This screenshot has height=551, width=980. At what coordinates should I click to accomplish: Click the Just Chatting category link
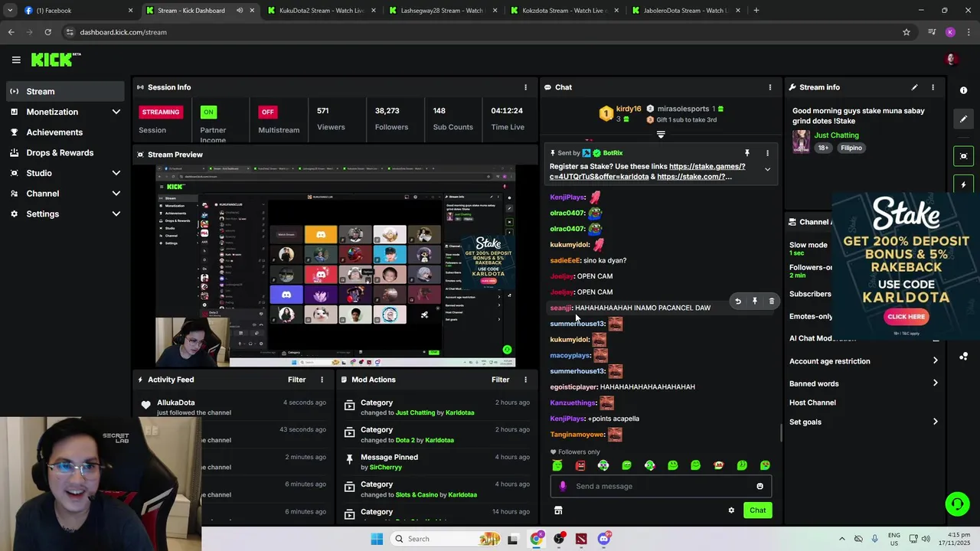coord(836,135)
